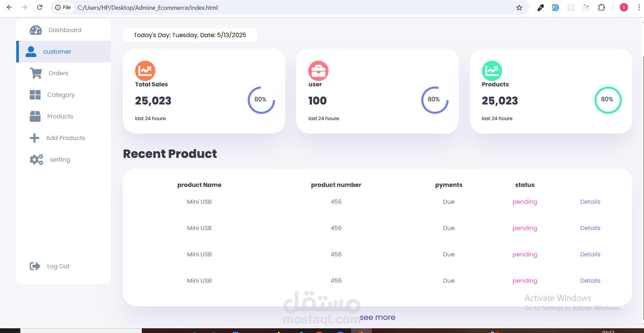Click the product Name column header
The width and height of the screenshot is (644, 333).
199,185
